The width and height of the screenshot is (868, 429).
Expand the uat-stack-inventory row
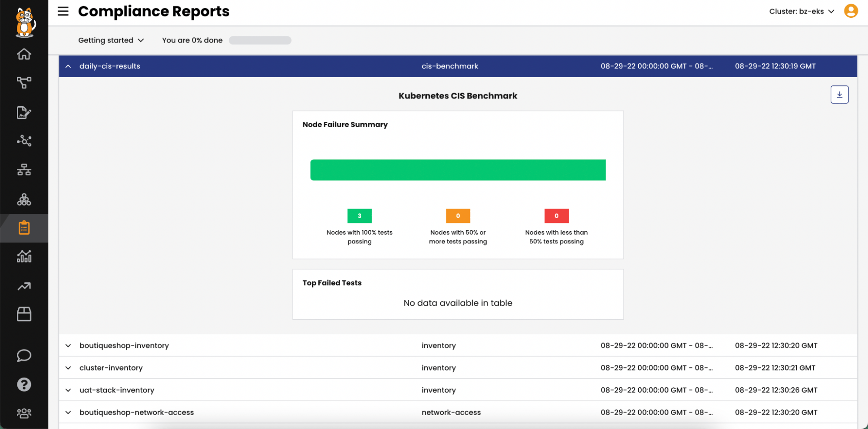[68, 390]
